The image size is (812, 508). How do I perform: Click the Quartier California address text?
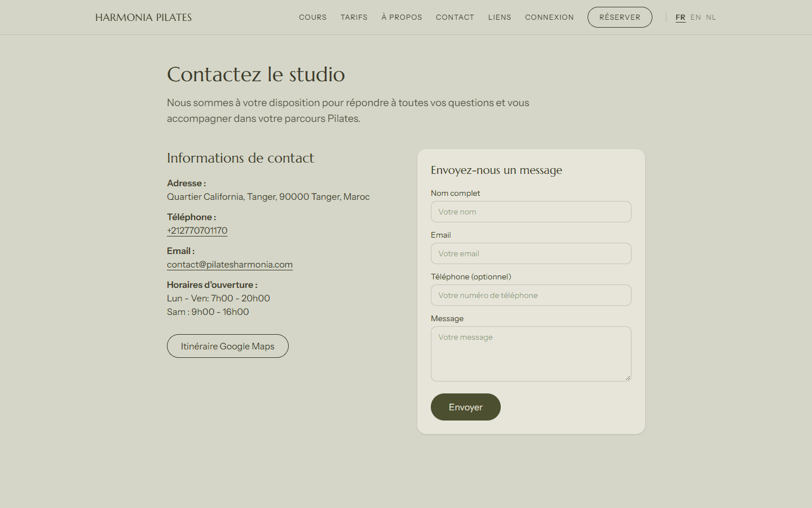click(268, 196)
